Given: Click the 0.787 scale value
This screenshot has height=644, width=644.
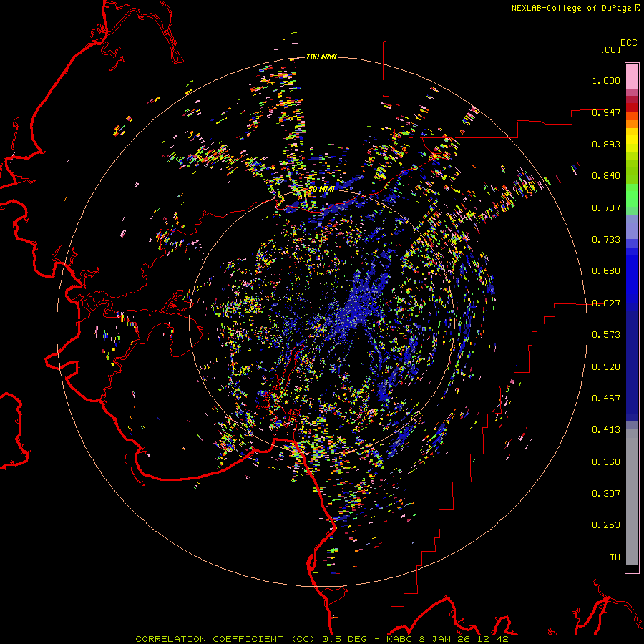Looking at the screenshot, I should click(606, 208).
